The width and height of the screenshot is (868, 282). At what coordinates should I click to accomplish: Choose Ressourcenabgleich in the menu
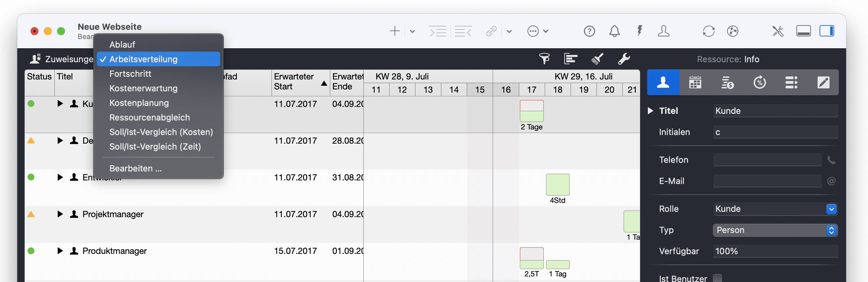(149, 117)
